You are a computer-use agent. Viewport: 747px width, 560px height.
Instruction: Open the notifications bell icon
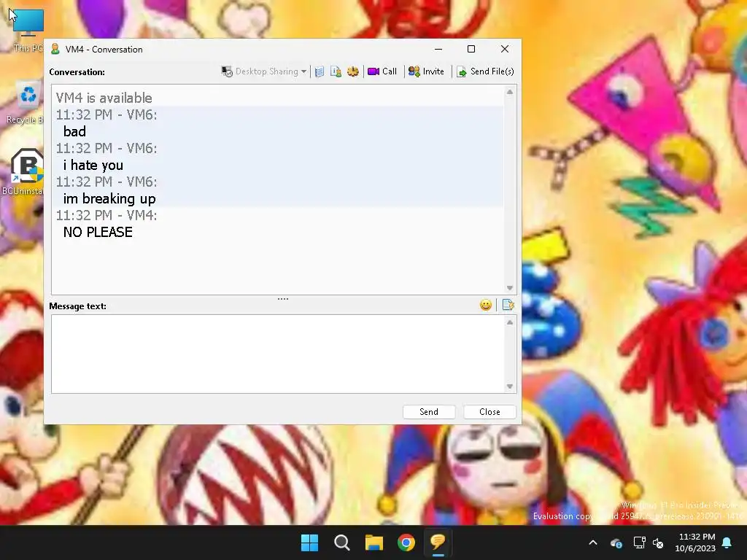point(727,542)
